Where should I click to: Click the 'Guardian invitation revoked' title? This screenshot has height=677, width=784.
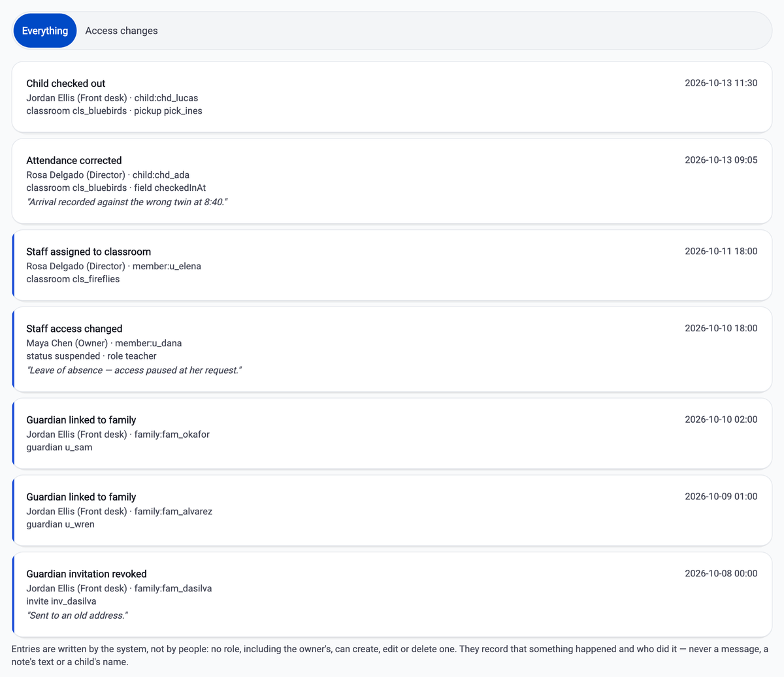[x=86, y=575]
